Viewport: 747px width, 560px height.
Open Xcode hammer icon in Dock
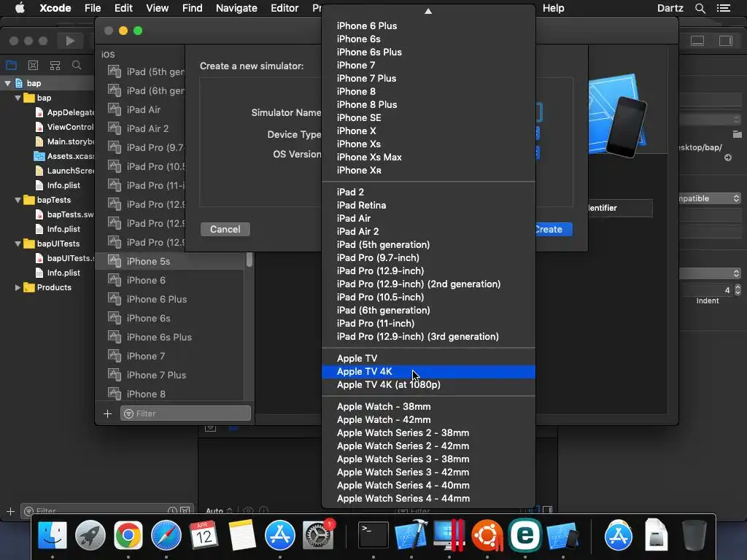[411, 535]
